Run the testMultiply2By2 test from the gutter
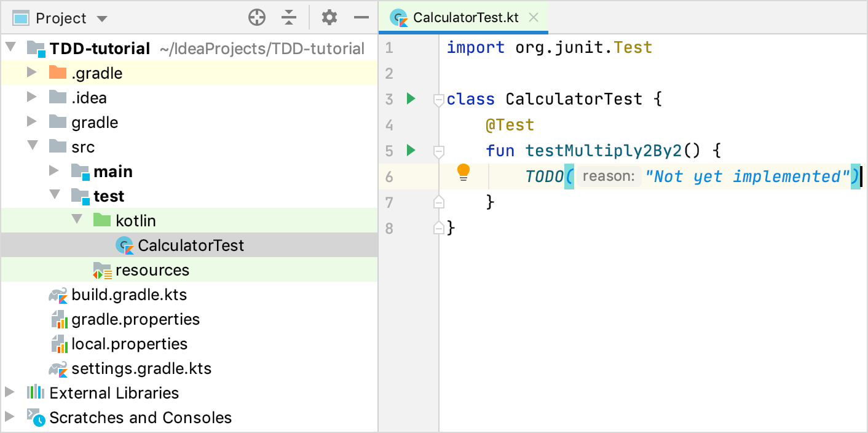This screenshot has height=433, width=868. 411,150
